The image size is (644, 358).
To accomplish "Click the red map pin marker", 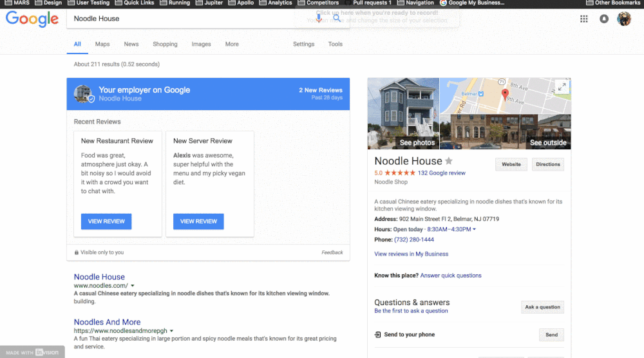I will (505, 95).
